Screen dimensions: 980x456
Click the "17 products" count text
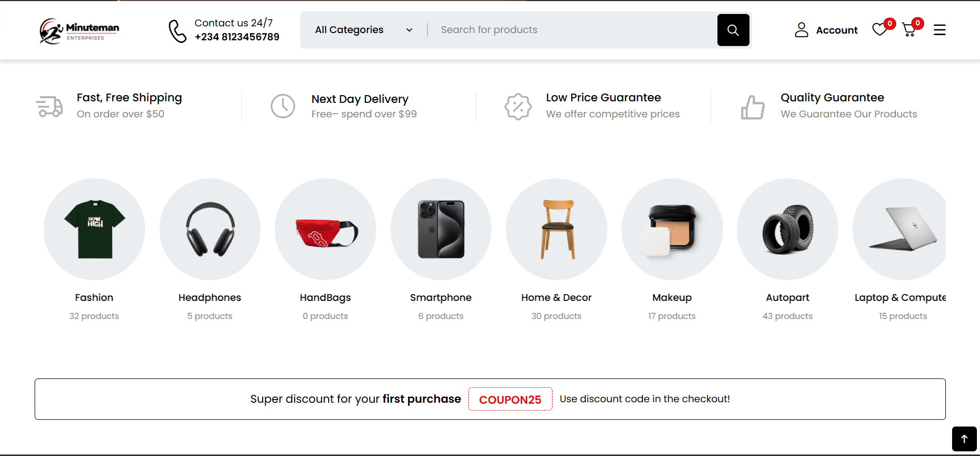[672, 316]
